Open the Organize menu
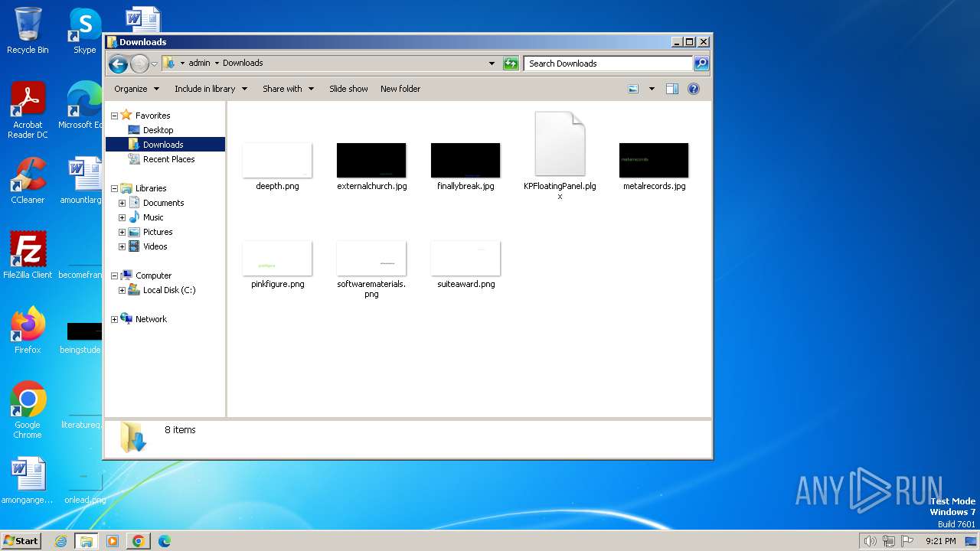Viewport: 980px width, 551px height. click(136, 89)
